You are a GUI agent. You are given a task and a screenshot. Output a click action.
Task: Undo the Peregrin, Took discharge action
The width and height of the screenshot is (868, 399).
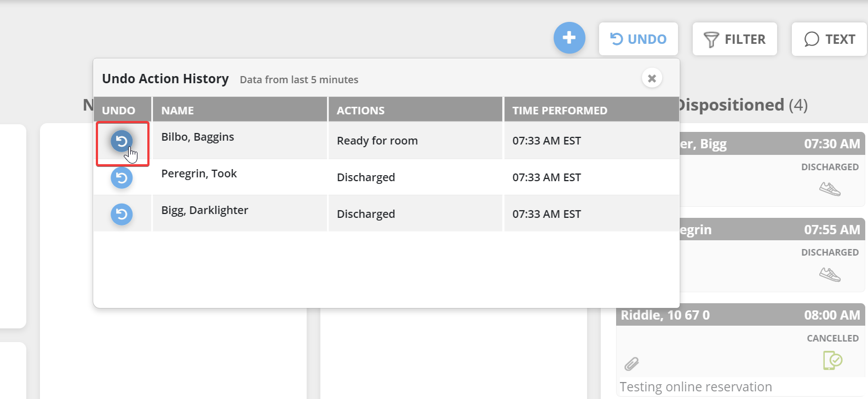(122, 178)
